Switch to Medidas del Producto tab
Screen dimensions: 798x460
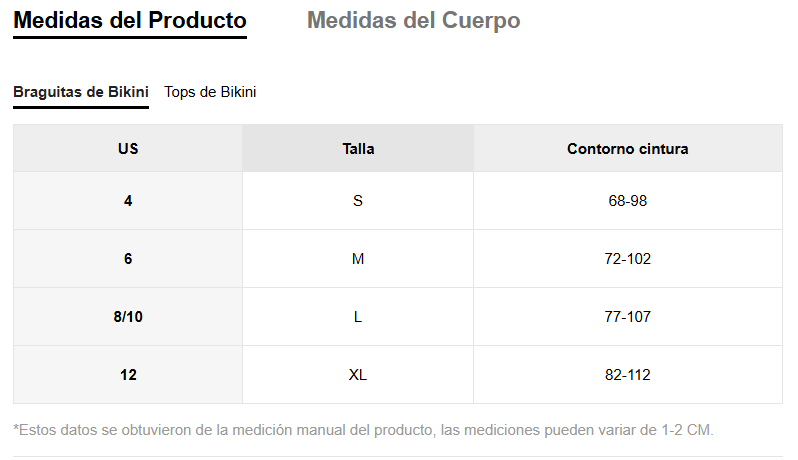[x=130, y=20]
